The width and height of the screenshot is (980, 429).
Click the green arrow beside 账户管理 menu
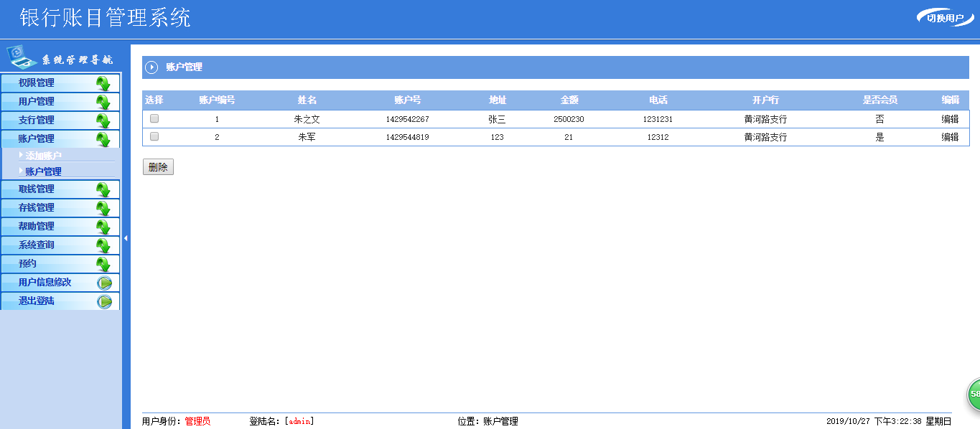click(x=103, y=139)
